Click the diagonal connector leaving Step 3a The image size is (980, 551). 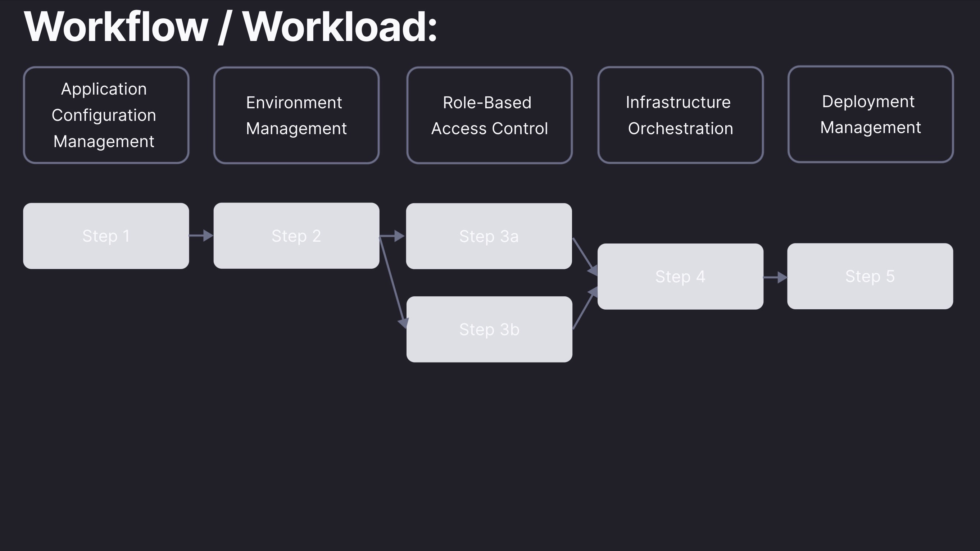582,252
